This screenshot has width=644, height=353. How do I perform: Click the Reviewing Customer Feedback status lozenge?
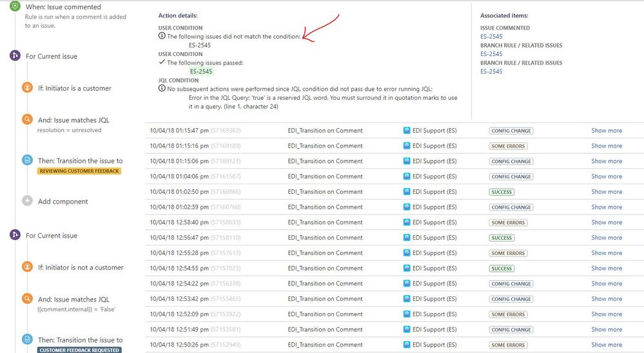pos(79,171)
